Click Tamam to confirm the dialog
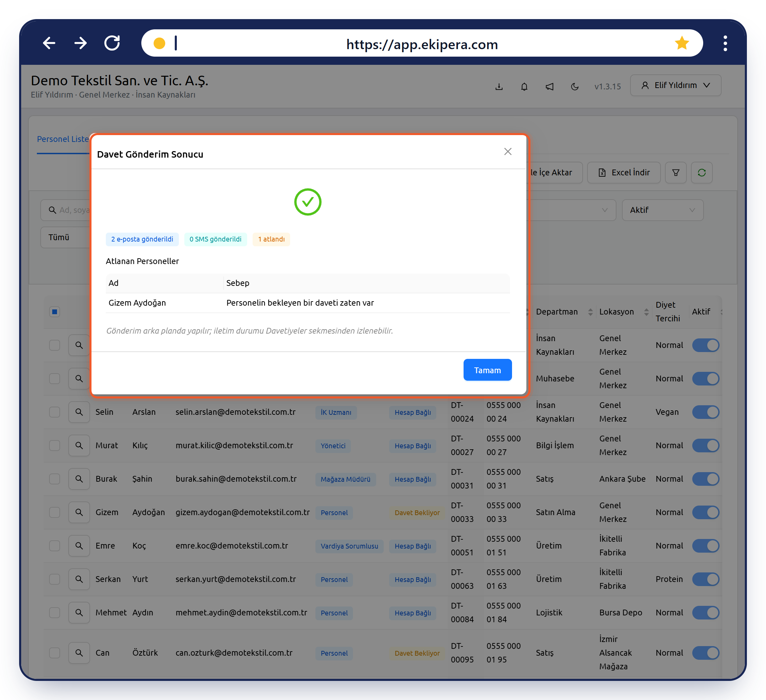The image size is (766, 700). 487,370
